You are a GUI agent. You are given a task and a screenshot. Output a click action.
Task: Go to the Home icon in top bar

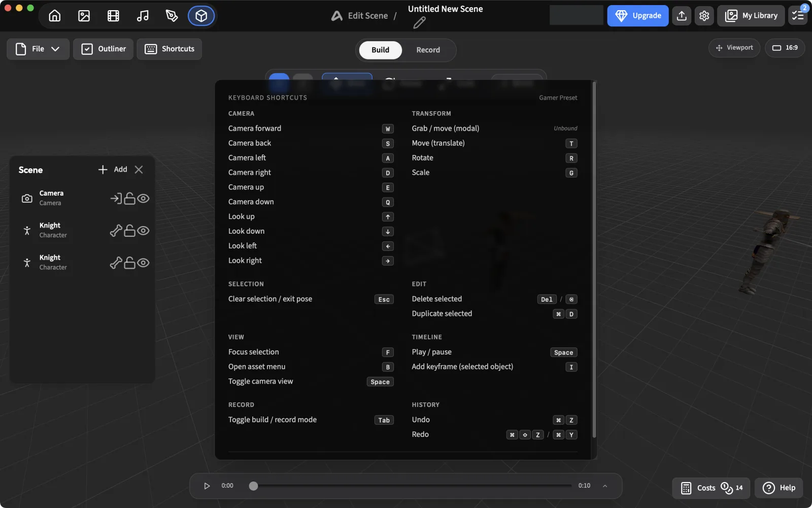(55, 16)
